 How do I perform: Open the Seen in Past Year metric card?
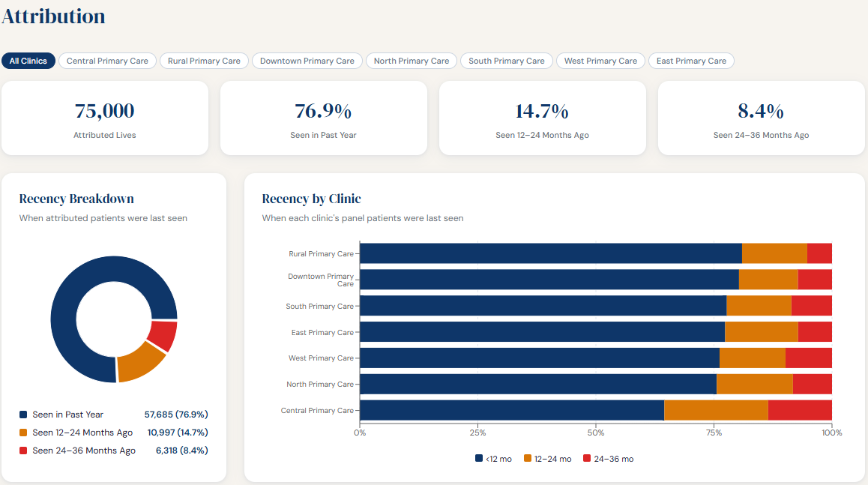(x=323, y=118)
